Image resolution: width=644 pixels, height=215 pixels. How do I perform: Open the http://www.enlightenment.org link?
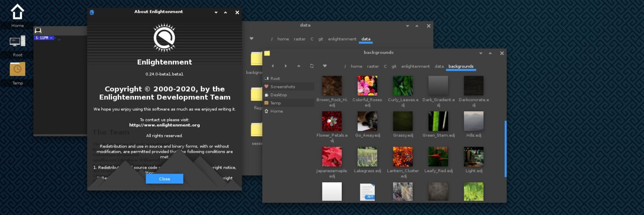point(164,125)
